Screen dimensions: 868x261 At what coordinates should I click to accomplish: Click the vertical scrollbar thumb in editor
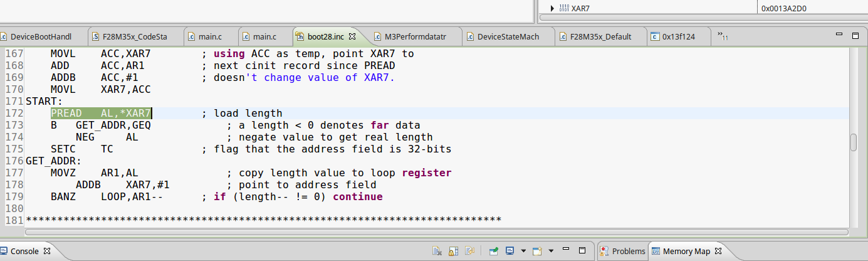click(854, 142)
